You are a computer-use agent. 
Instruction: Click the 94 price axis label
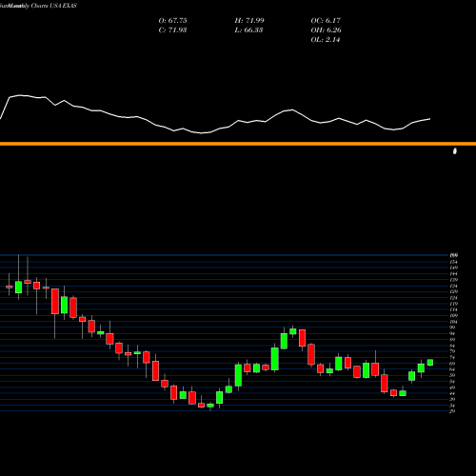452,333
